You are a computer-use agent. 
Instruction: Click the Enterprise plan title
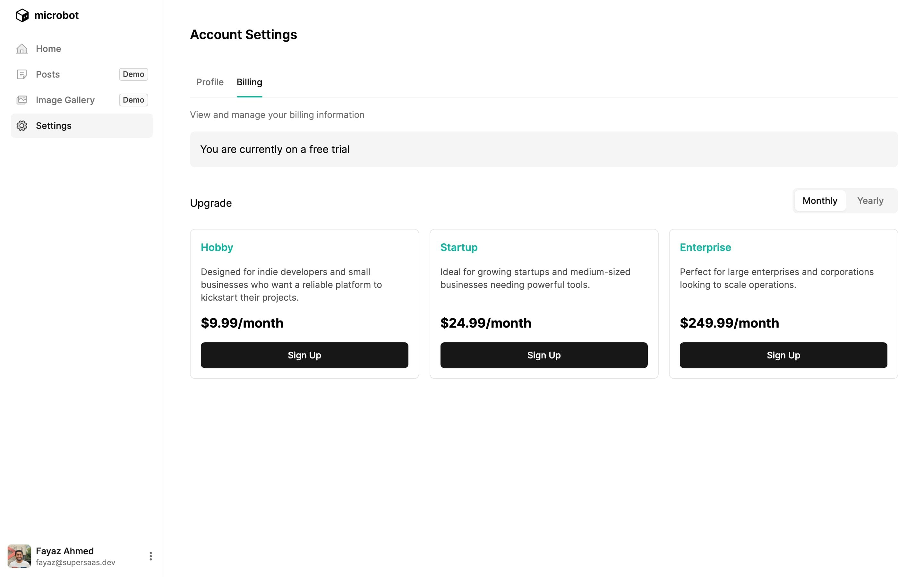click(x=705, y=247)
